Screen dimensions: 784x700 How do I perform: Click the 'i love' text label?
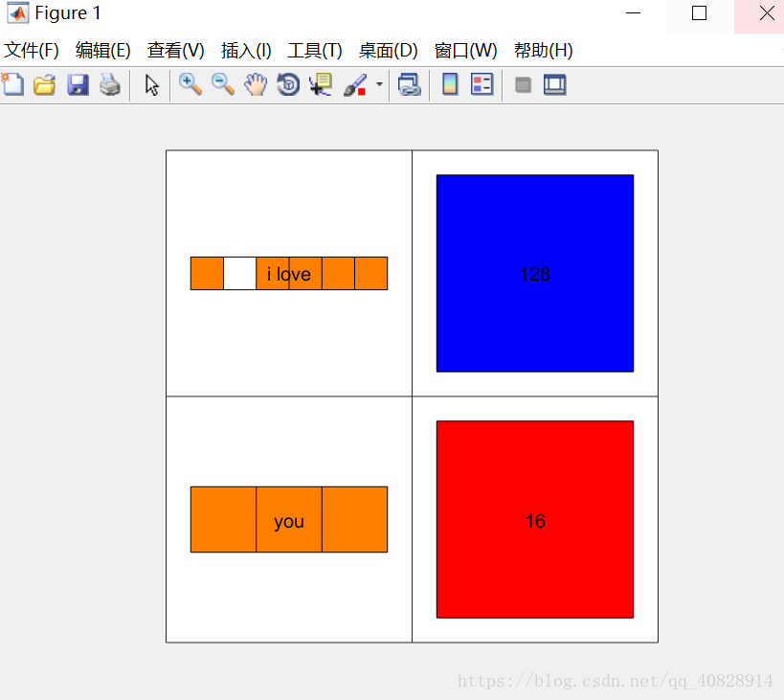tap(288, 274)
